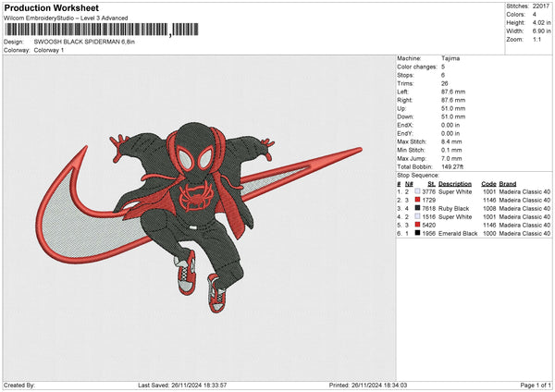This screenshot has width=555, height=392.
Task: Click design name "SWOOSH BLACK SPIDERMAN 6,8in"
Action: (84, 42)
